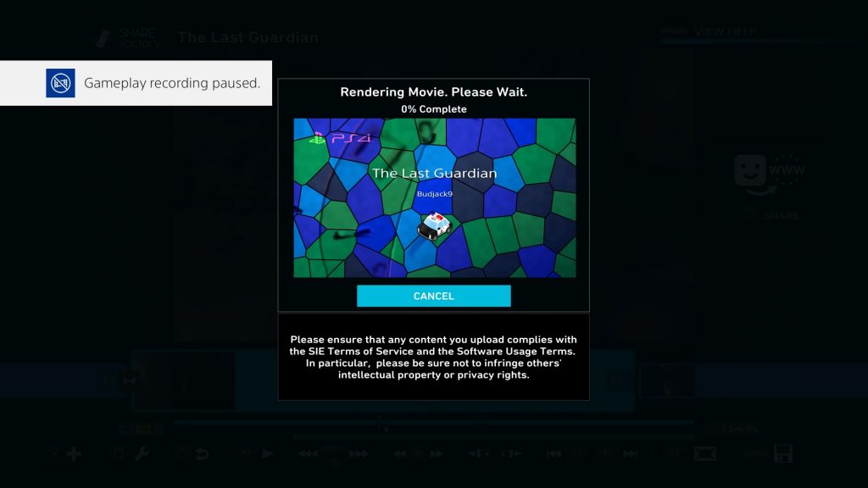This screenshot has width=868, height=488.
Task: Click the dimmed VIEW HELP label
Action: click(x=725, y=31)
